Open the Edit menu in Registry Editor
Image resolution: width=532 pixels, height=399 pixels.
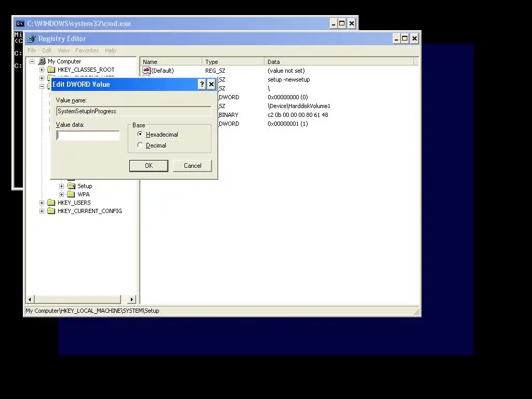tap(47, 50)
